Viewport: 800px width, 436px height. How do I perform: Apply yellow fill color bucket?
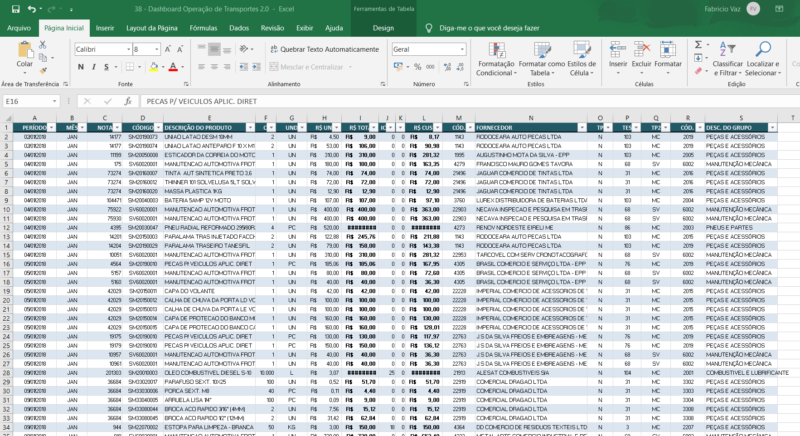tap(154, 67)
